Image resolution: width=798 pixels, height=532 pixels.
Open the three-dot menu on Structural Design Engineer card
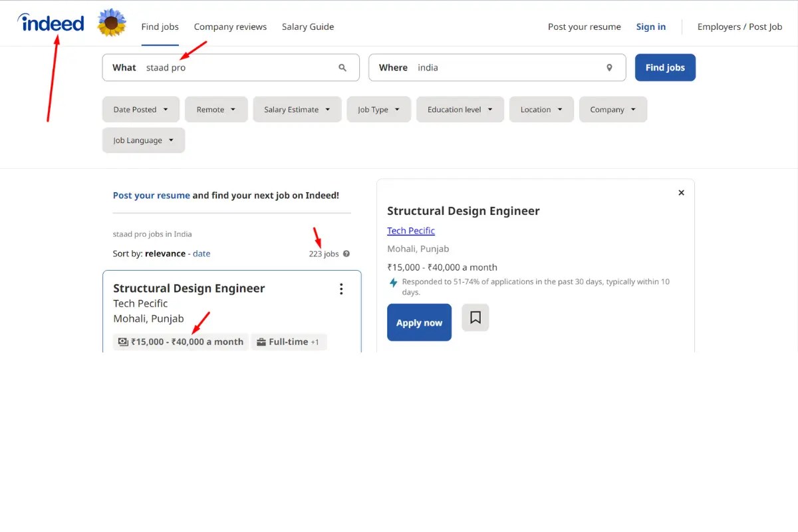click(x=341, y=289)
